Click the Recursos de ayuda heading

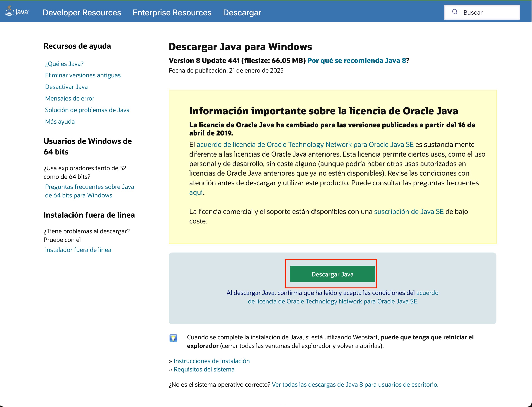click(x=77, y=46)
